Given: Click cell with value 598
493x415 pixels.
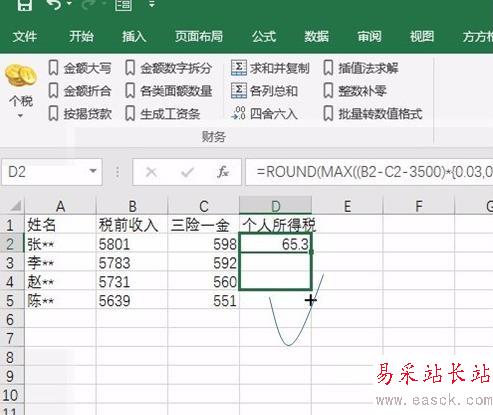Looking at the screenshot, I should (204, 244).
